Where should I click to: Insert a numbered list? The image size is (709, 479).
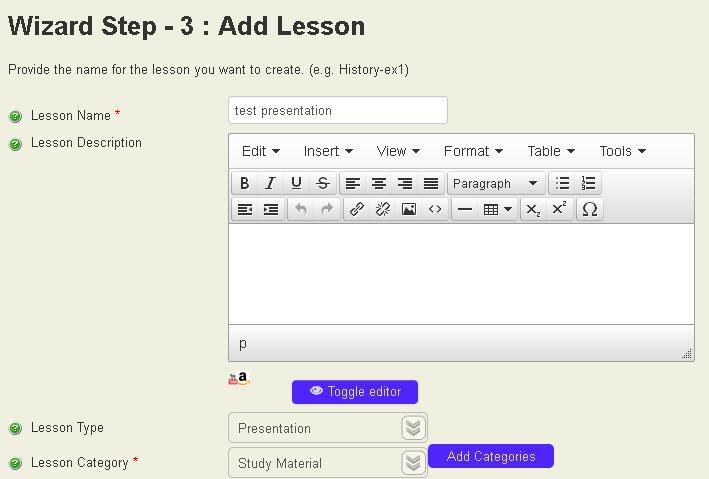click(x=588, y=183)
